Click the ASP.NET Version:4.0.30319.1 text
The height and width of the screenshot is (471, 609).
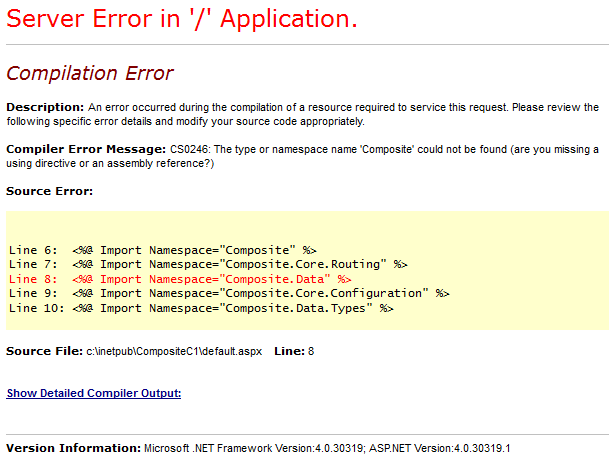[x=439, y=448]
